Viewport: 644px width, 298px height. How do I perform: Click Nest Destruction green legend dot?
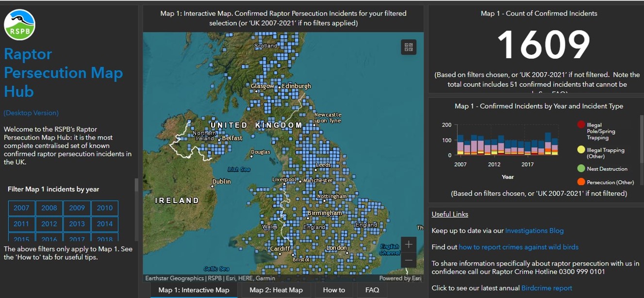click(x=581, y=169)
